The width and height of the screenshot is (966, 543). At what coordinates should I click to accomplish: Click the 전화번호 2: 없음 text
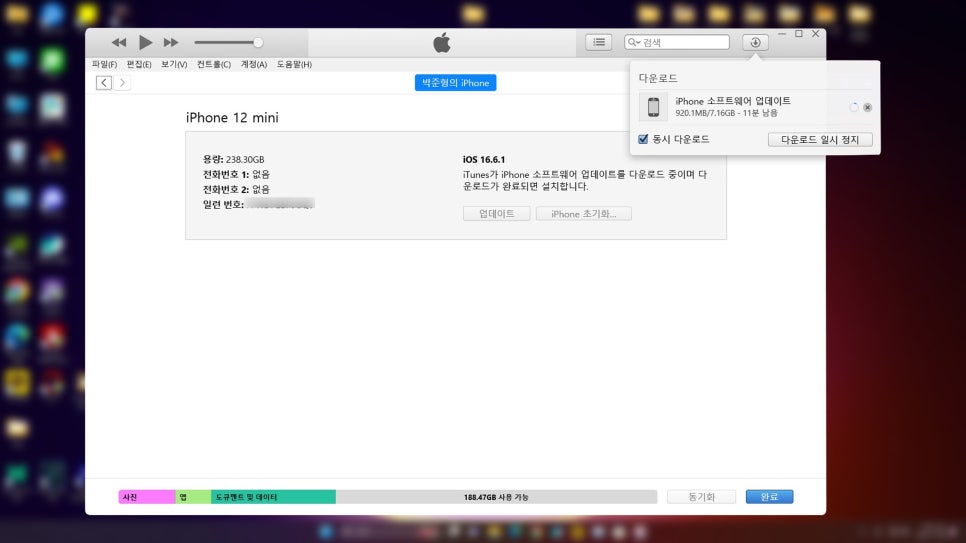(236, 189)
